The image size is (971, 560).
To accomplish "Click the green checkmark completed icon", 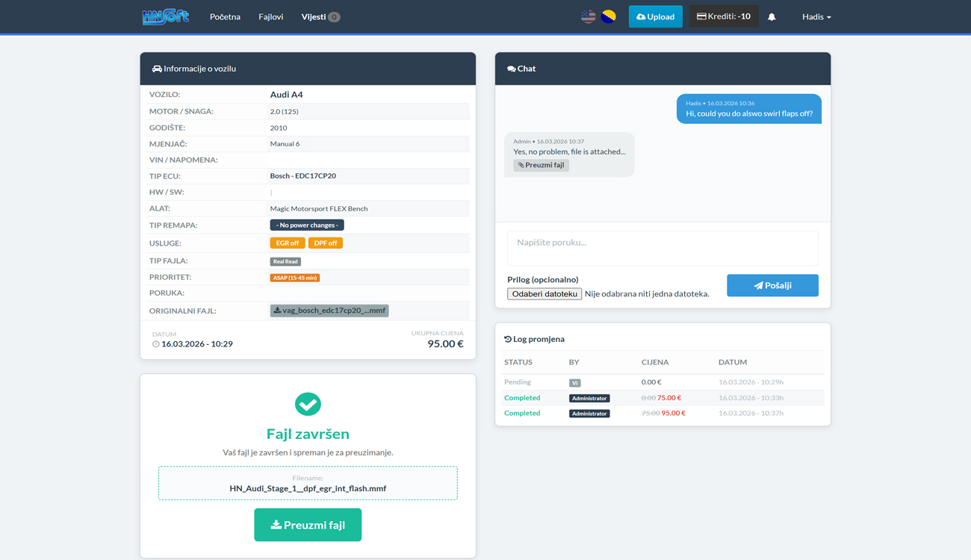I will 308,404.
